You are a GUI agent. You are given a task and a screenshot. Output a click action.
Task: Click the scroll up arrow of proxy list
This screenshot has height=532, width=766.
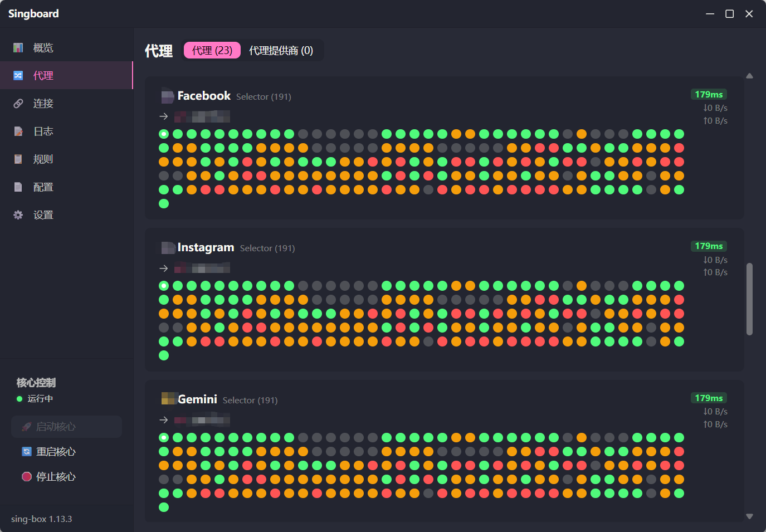(749, 76)
